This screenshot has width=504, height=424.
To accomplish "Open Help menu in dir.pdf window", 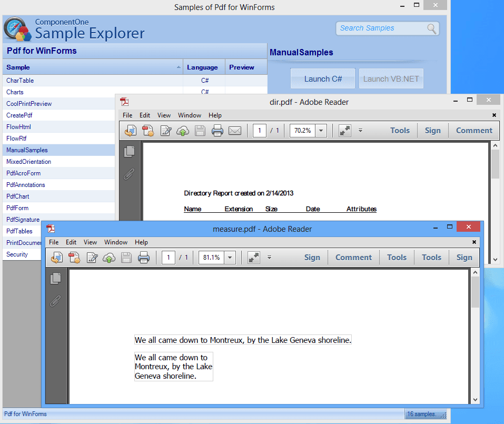I will (215, 115).
